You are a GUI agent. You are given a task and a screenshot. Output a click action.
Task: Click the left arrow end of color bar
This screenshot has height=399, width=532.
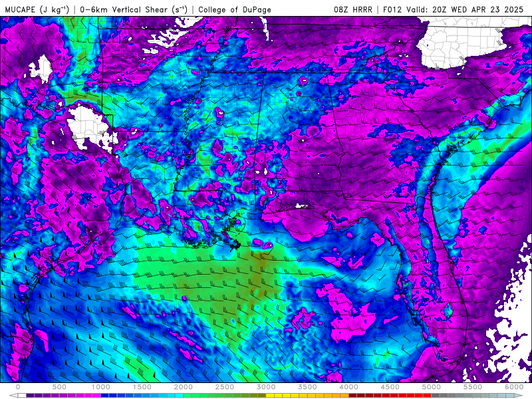(13, 396)
